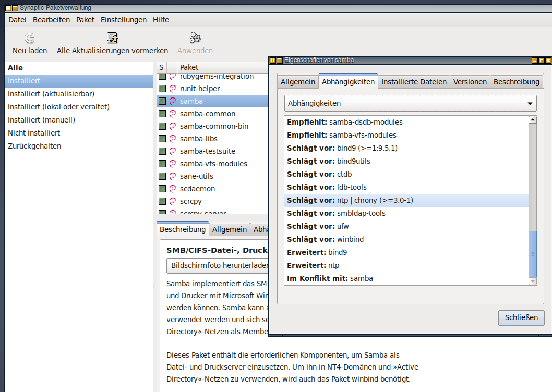Click the Paket column header
552x392 pixels.
pos(223,67)
